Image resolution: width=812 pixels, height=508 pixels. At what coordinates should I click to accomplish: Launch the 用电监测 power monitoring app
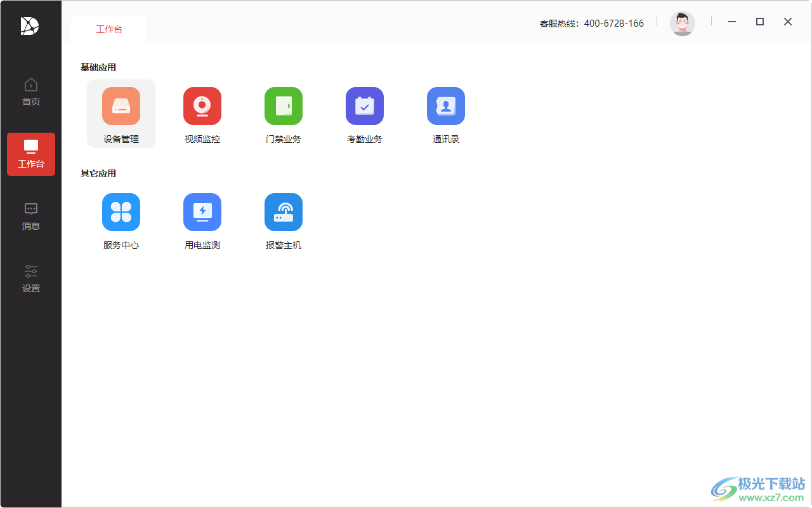[x=202, y=220]
